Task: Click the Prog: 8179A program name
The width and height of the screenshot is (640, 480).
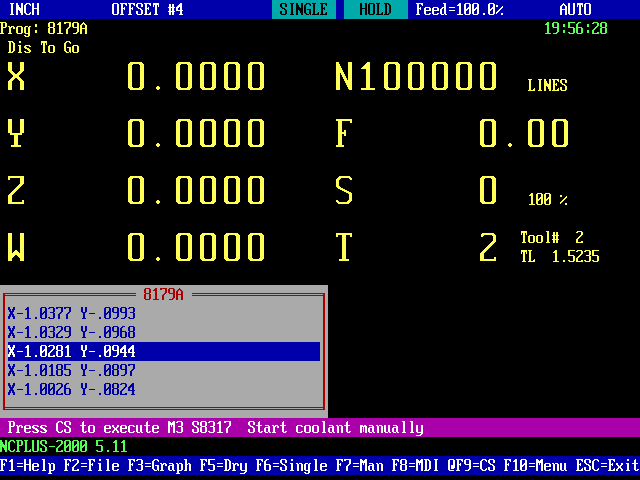Action: pos(44,29)
